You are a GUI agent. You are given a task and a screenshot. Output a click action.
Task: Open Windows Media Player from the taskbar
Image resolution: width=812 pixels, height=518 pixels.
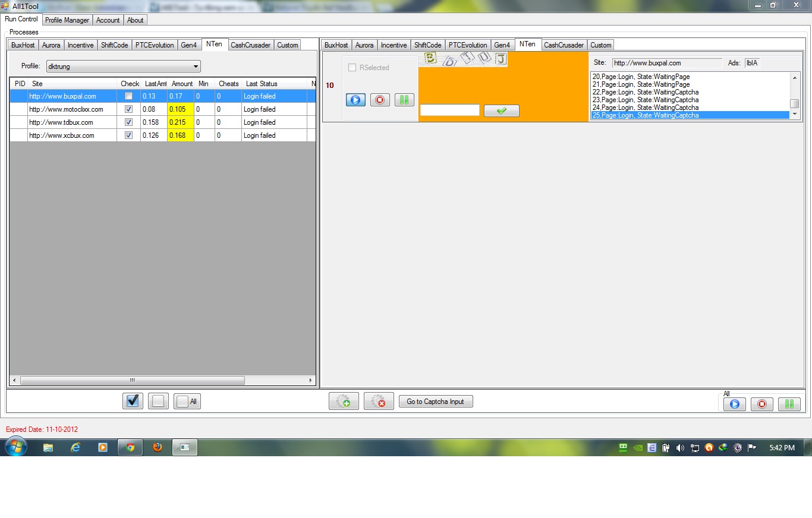[103, 447]
